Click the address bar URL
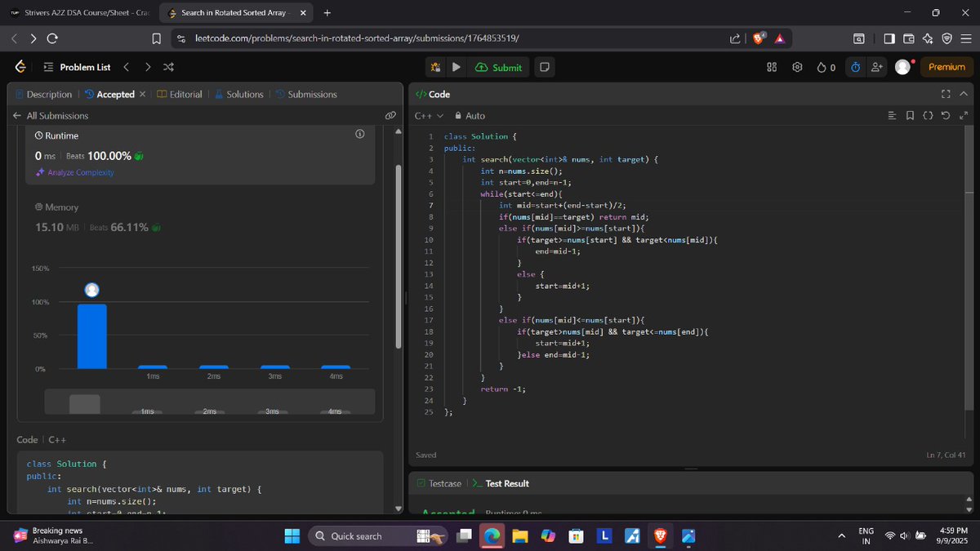The image size is (980, 551). pyautogui.click(x=357, y=38)
